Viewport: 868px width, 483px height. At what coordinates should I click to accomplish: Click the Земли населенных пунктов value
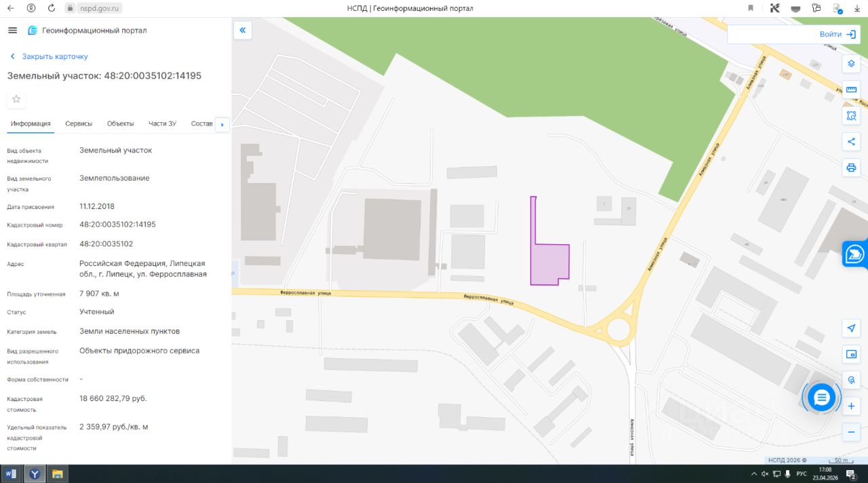point(130,331)
